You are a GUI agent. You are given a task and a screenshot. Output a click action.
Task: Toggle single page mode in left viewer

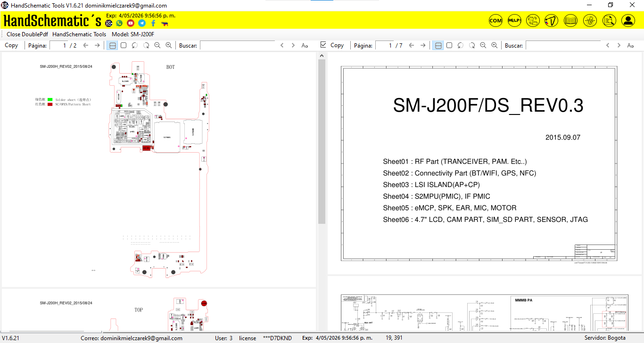[124, 45]
